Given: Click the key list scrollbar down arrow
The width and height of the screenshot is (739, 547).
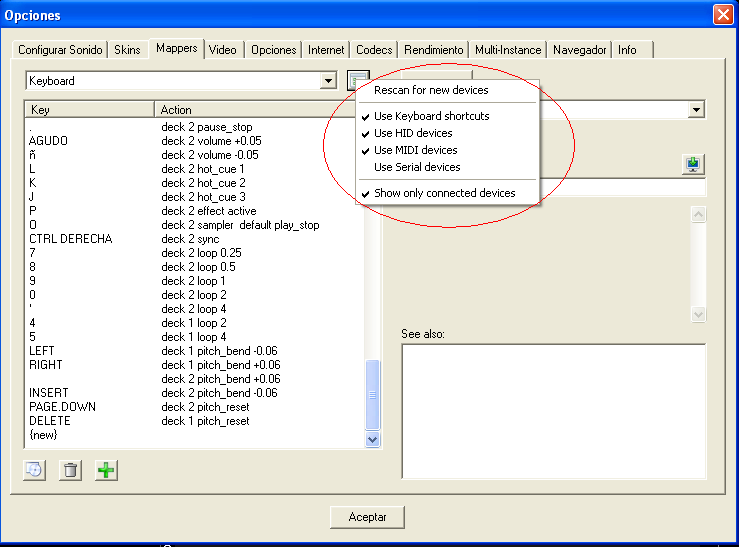Looking at the screenshot, I should [374, 439].
